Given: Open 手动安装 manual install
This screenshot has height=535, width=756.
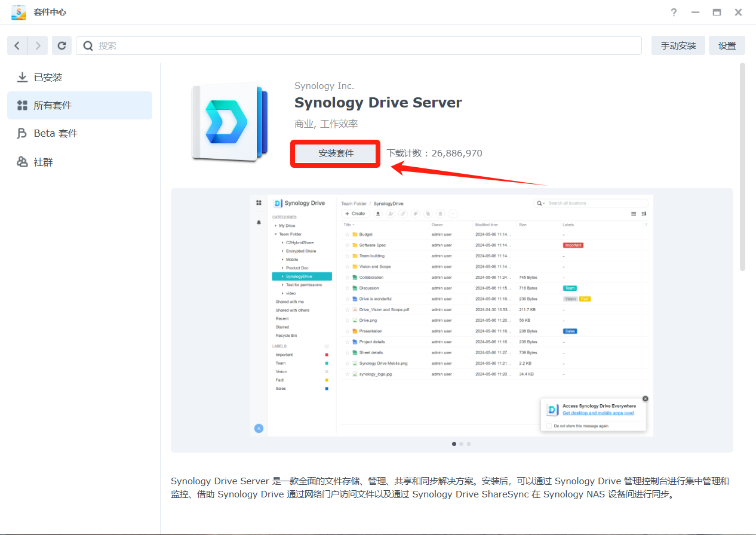Looking at the screenshot, I should pos(678,45).
